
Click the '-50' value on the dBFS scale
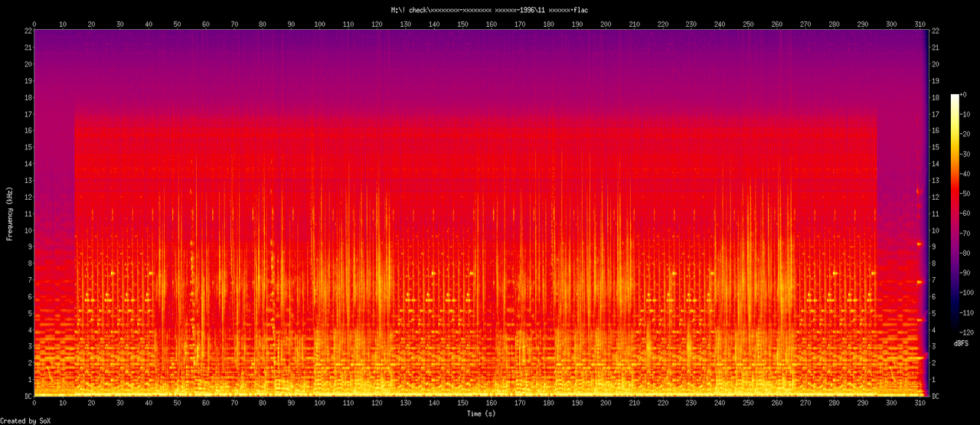965,194
